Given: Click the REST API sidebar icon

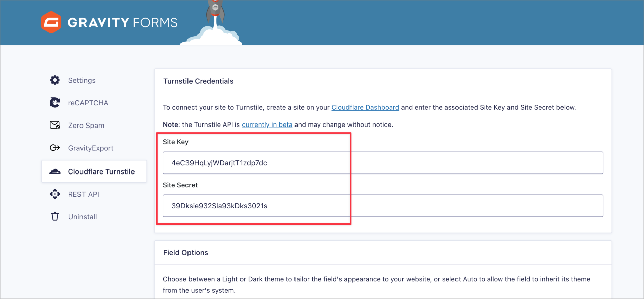Looking at the screenshot, I should [x=55, y=194].
